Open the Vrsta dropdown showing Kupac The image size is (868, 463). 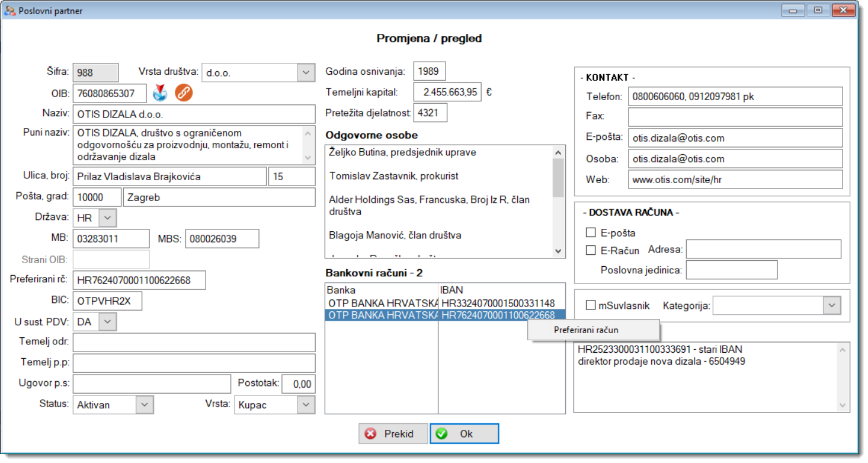306,405
